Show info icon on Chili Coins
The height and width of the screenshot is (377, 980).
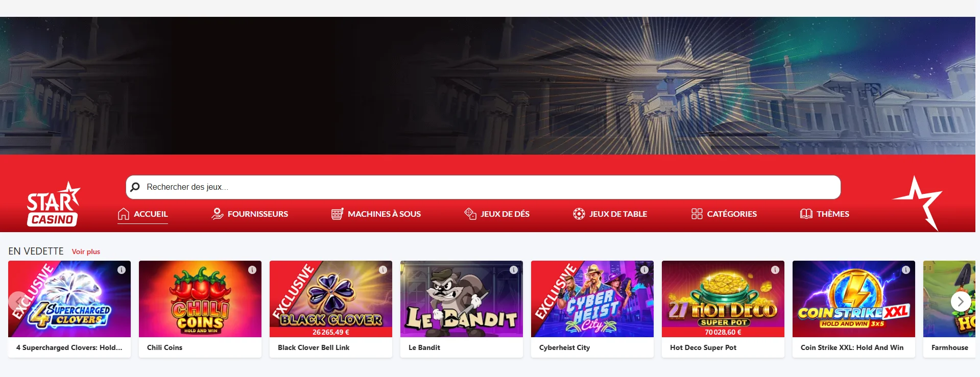tap(252, 270)
